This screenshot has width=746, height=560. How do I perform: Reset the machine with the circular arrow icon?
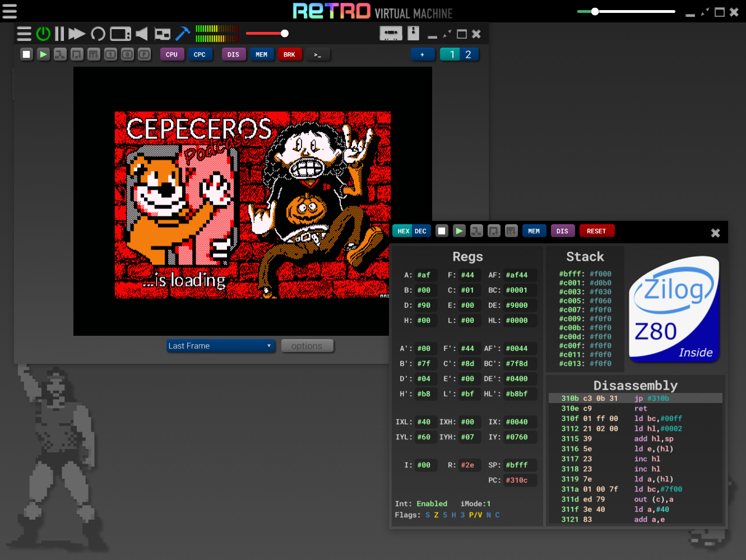[x=98, y=34]
